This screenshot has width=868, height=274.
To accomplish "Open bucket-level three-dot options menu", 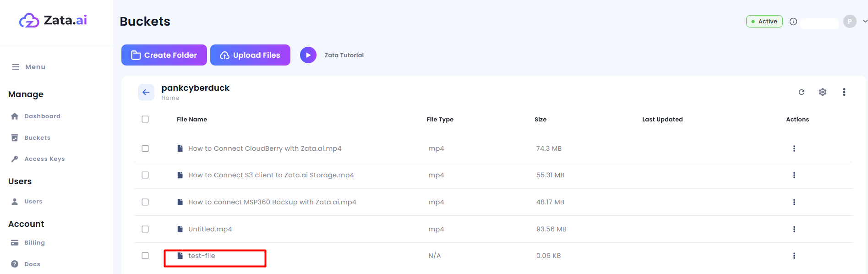I will [x=844, y=92].
